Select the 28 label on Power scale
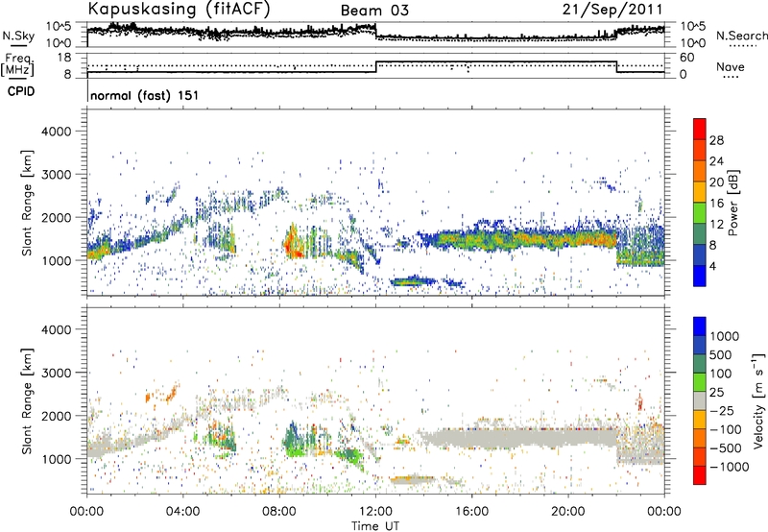 [x=716, y=140]
